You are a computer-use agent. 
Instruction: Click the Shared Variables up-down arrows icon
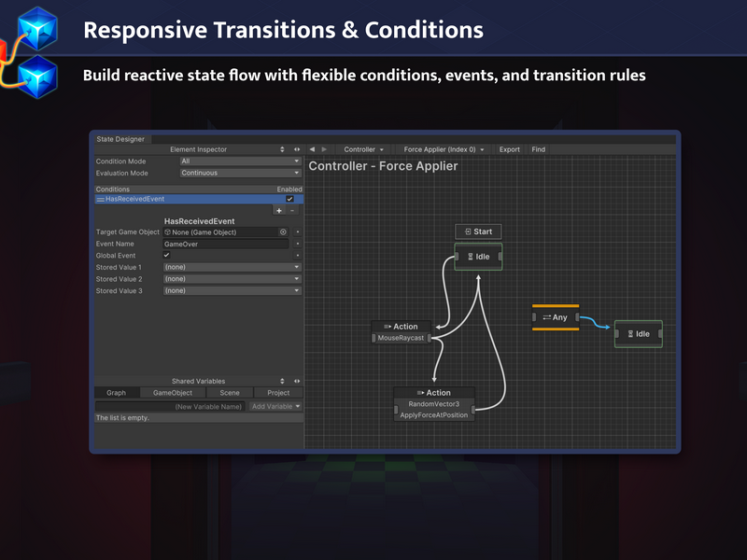pos(282,381)
